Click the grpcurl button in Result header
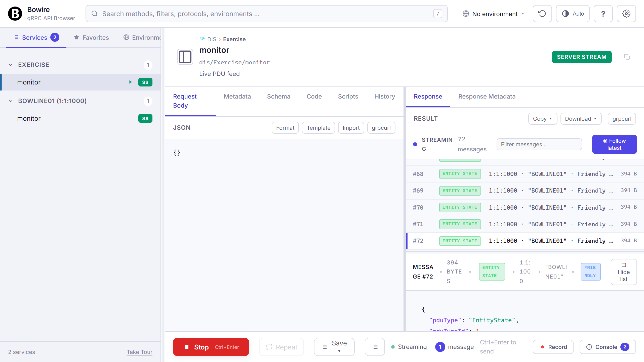Viewport: 644px width, 362px height. (622, 119)
